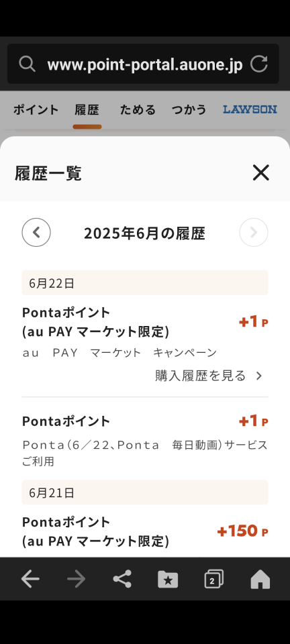Open the ためる tab

click(x=138, y=109)
